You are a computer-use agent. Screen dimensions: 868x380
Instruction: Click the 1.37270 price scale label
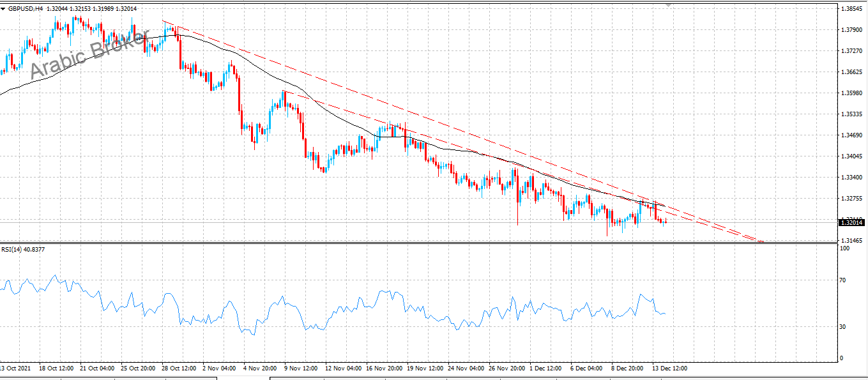(853, 51)
